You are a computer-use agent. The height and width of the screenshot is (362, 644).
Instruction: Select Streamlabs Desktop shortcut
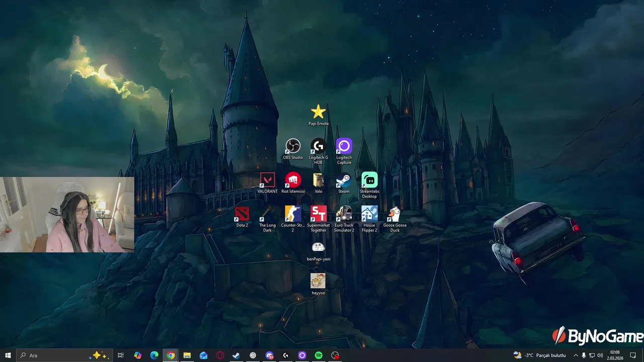point(369,180)
